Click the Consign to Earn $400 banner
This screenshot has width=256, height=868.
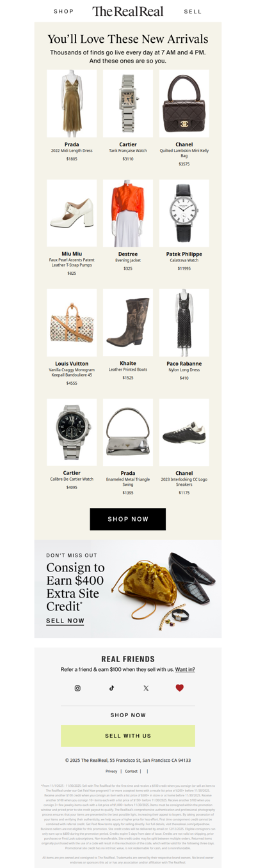(x=128, y=589)
